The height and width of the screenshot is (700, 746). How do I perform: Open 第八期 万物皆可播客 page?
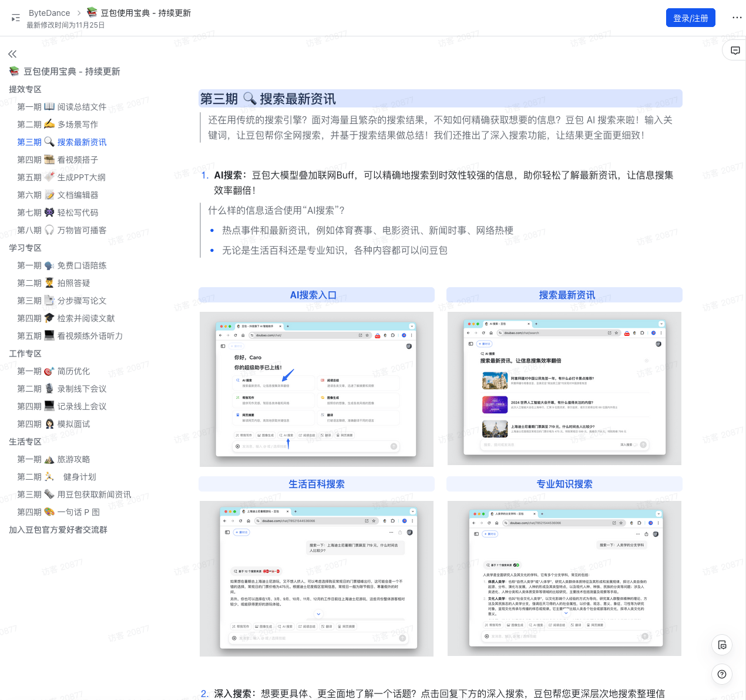(x=62, y=230)
